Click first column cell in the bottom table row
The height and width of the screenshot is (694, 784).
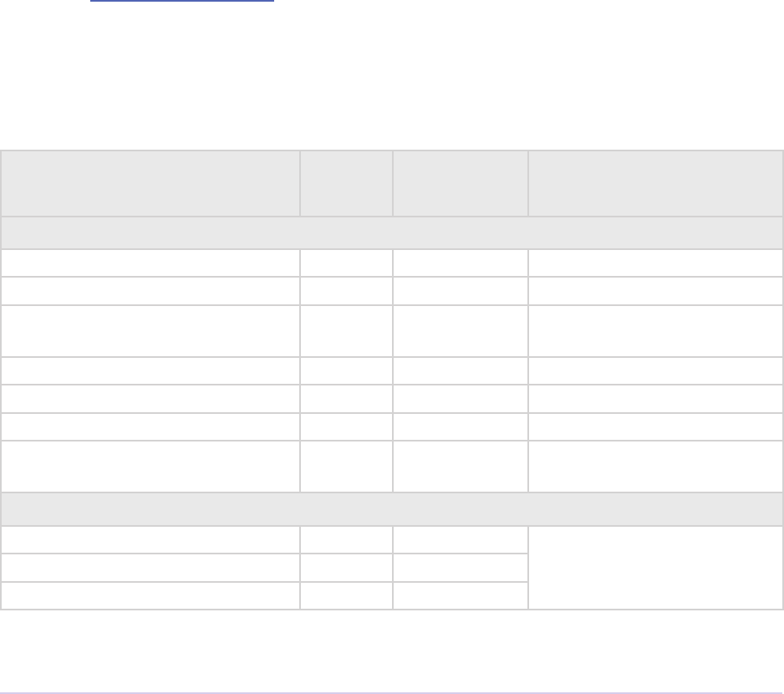click(x=150, y=595)
